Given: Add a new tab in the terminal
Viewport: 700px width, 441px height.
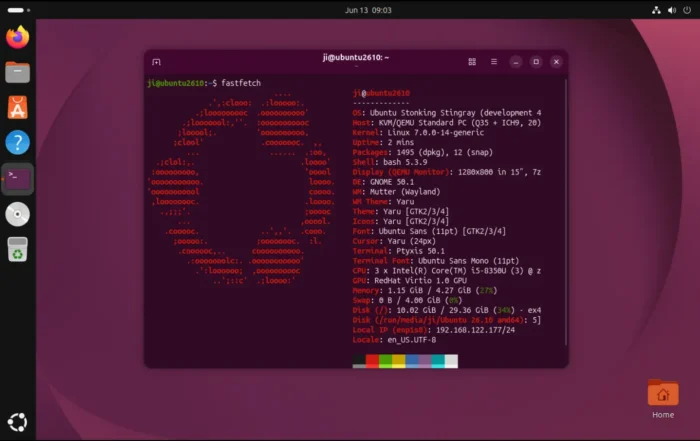Looking at the screenshot, I should [156, 62].
